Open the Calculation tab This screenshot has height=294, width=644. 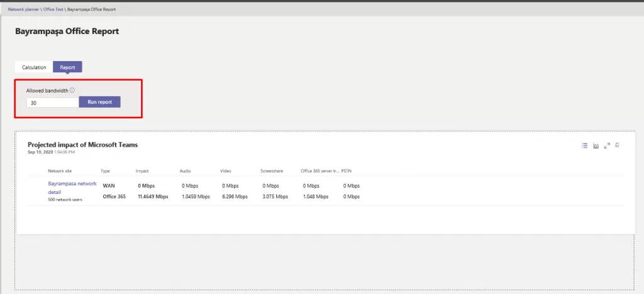(34, 67)
